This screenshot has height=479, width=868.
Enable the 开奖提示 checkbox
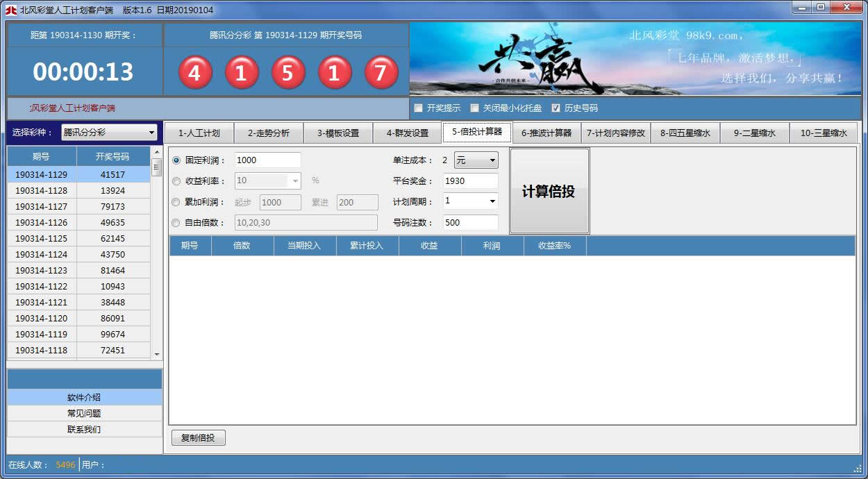point(418,108)
